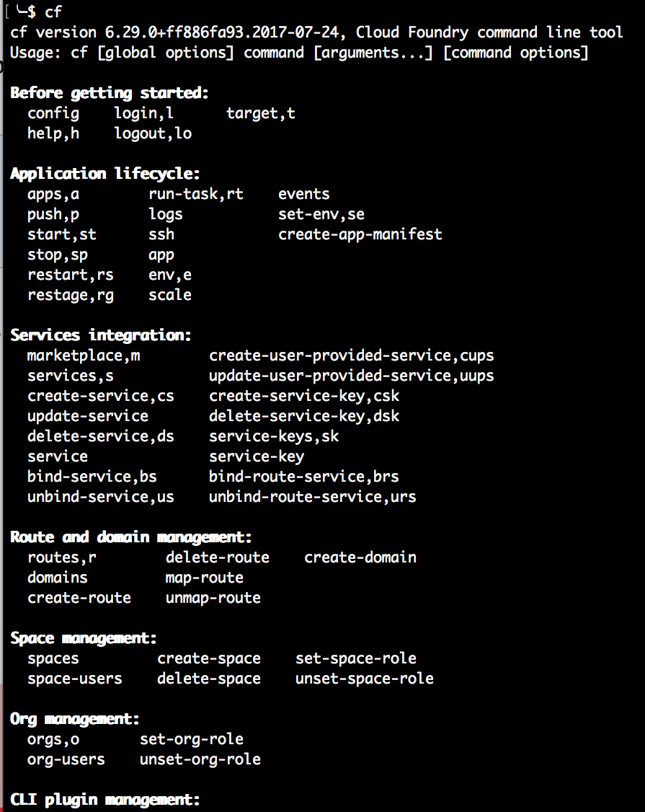The image size is (645, 812).
Task: Select the 'marketplace,m' command text
Action: tap(84, 356)
